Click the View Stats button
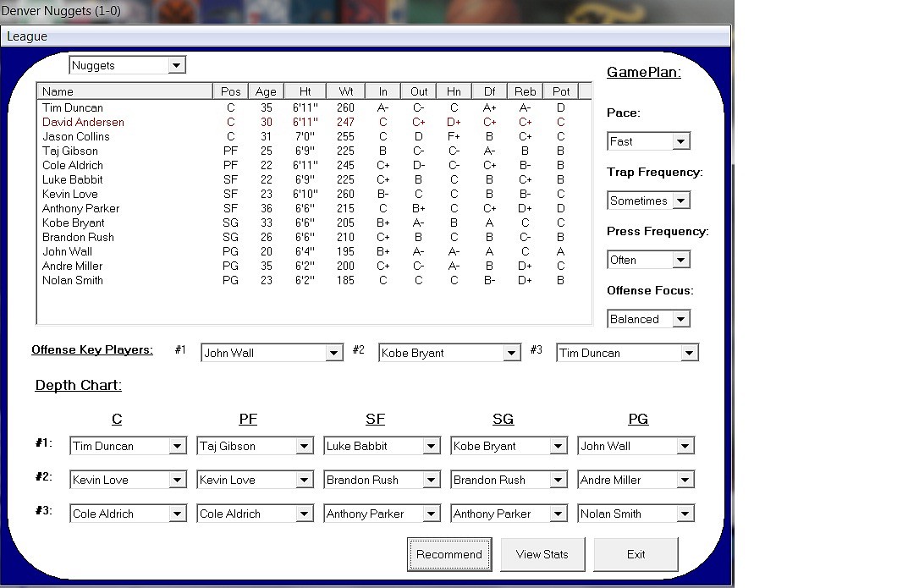The width and height of the screenshot is (897, 588). [x=542, y=554]
